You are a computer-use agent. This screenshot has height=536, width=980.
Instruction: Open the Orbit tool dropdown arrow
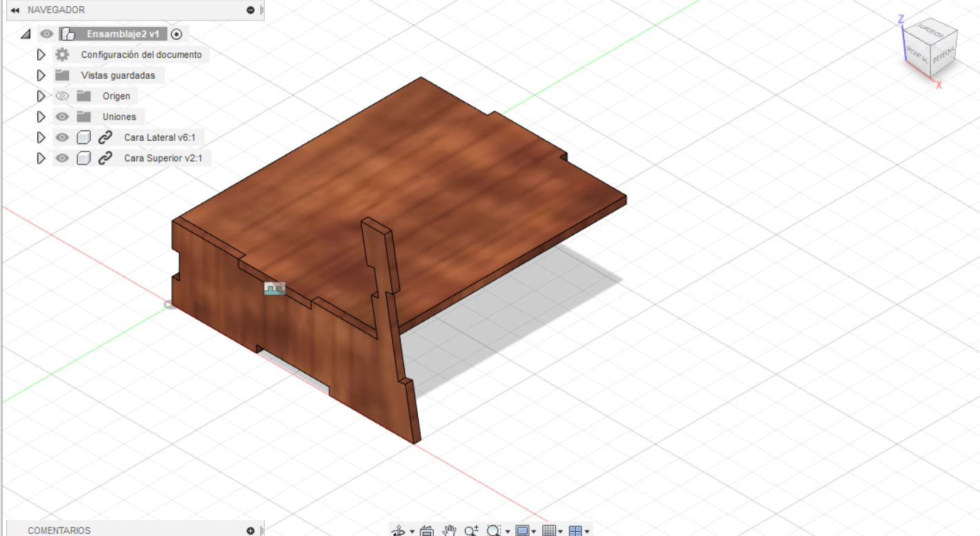pos(412,531)
